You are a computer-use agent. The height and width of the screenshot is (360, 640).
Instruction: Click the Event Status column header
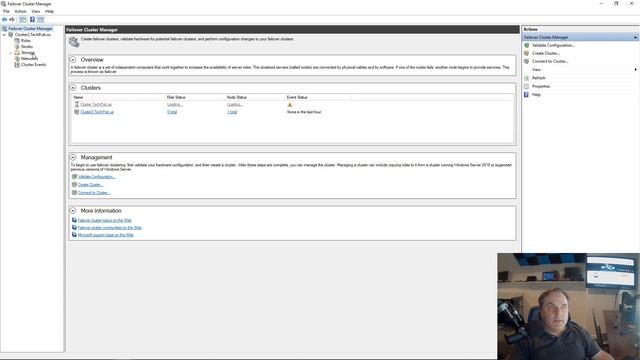297,97
